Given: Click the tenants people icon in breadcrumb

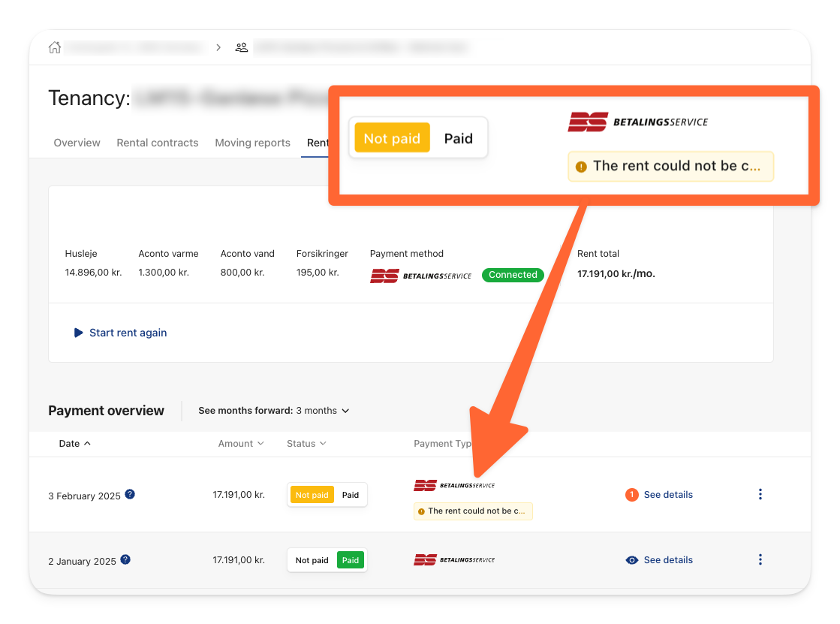Looking at the screenshot, I should coord(242,47).
